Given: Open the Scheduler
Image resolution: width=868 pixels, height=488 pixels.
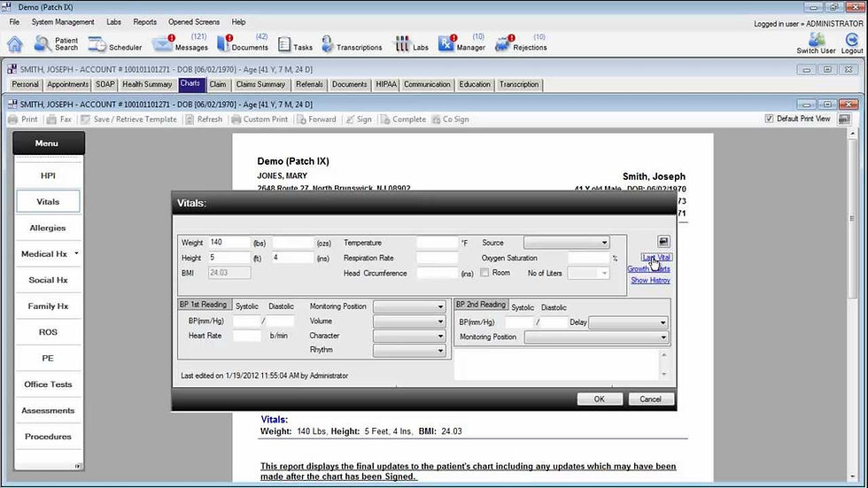Looking at the screenshot, I should (x=115, y=44).
